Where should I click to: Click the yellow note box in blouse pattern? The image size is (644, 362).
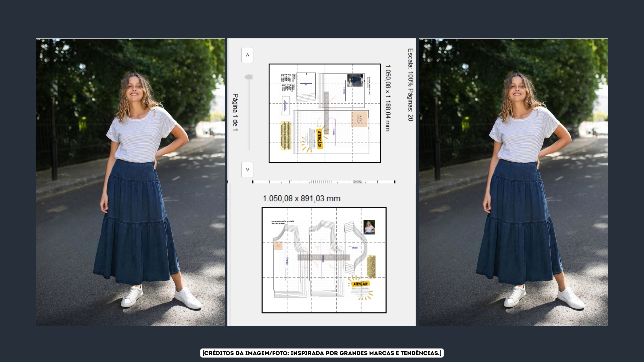click(x=371, y=267)
